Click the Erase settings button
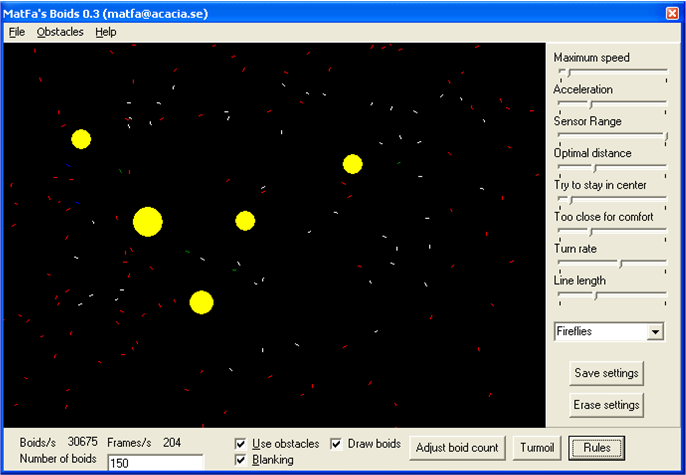Screen dimensions: 686x475 pyautogui.click(x=606, y=405)
